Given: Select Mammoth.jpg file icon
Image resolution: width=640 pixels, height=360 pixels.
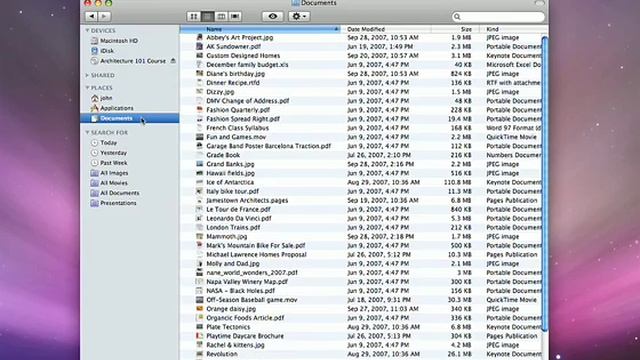Looking at the screenshot, I should click(x=200, y=236).
